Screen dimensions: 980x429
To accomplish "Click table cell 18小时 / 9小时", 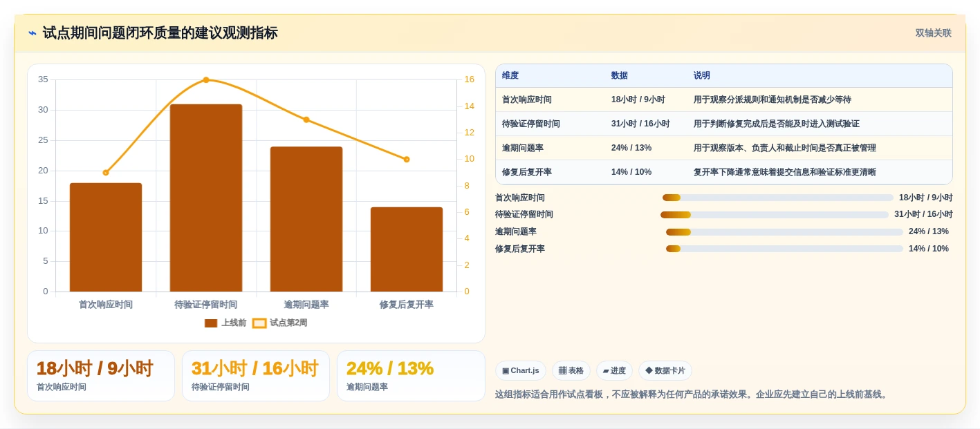I will coord(638,99).
